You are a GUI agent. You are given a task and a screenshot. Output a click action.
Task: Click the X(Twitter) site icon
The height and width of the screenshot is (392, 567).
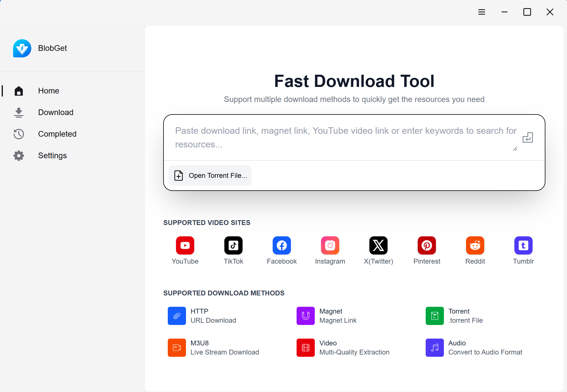click(x=378, y=245)
